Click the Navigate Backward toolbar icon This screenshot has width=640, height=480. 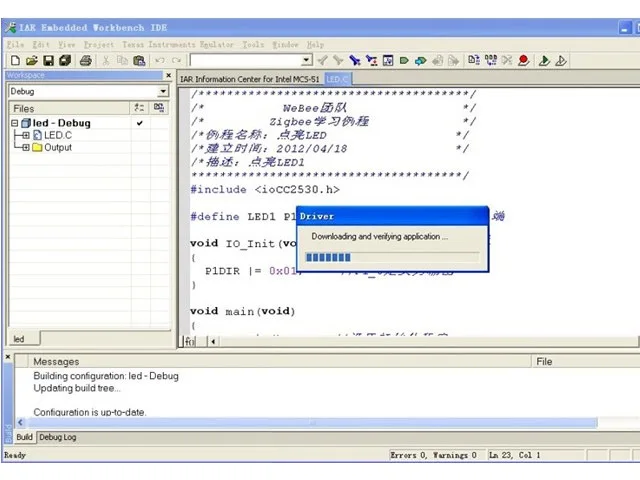point(438,61)
